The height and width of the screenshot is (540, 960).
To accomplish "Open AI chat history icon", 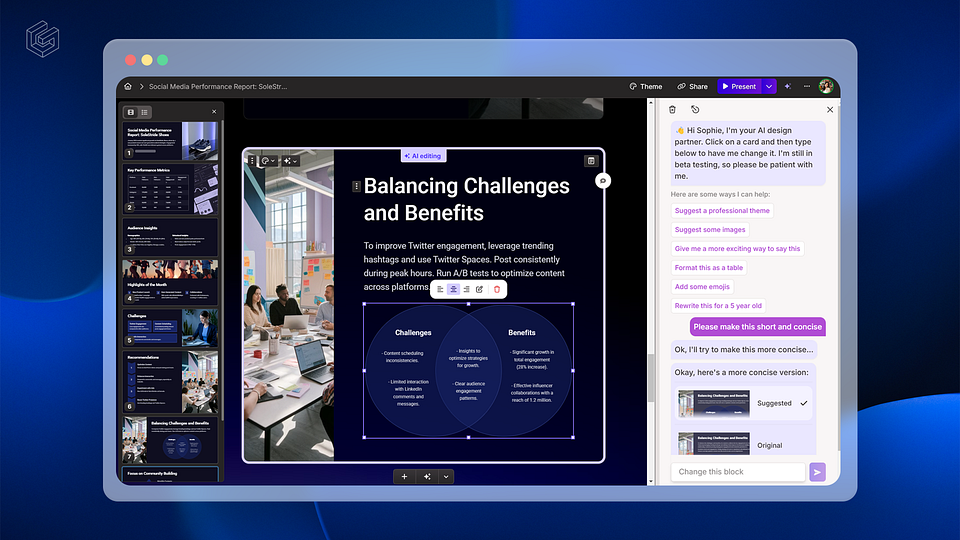I will click(x=695, y=110).
